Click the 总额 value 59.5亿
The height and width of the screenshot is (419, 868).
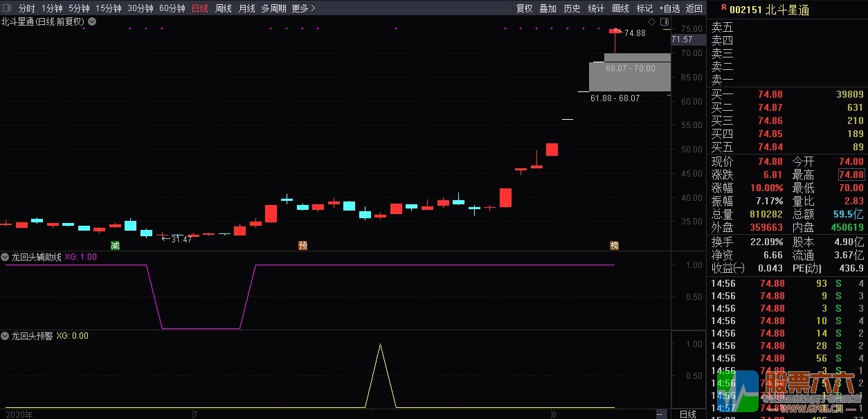(x=849, y=214)
